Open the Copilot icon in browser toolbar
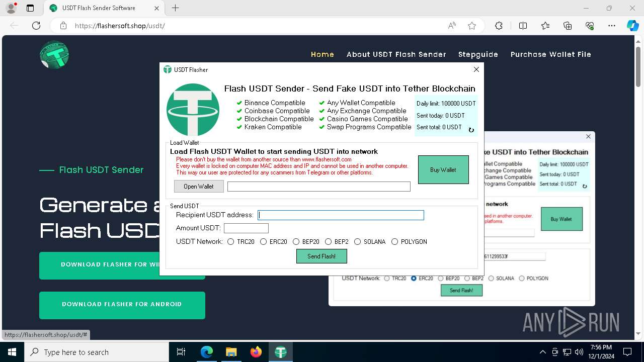This screenshot has width=644, height=362. 632,26
